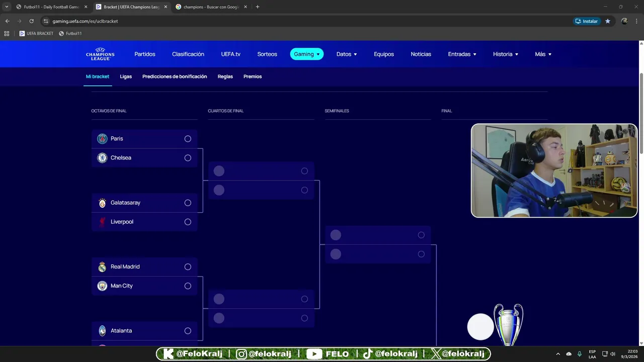
Task: Open the network status tray icon
Action: click(605, 354)
